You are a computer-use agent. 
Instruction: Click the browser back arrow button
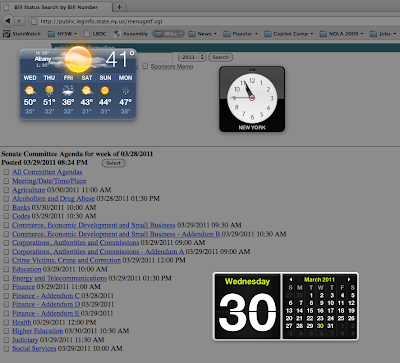(8, 21)
